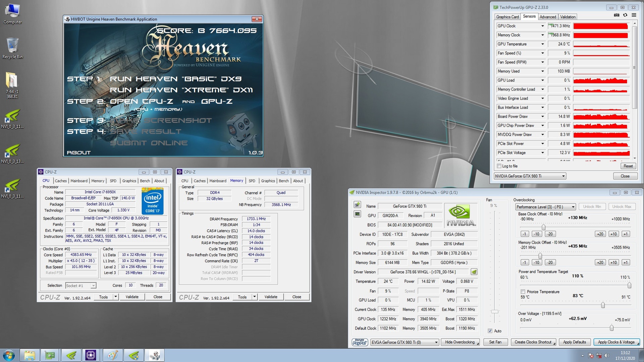Screen dimensions: 644x362
Task: Click the driver profile settings icon
Action: [x=474, y=272]
